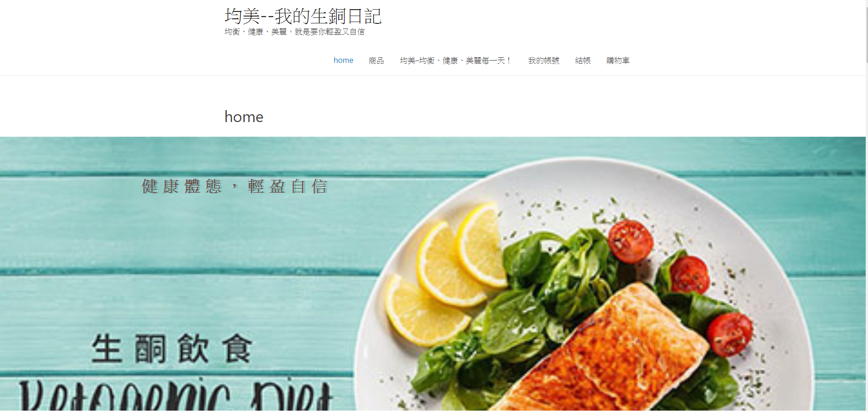Click the site tagline 均衡、健康、美麗 text
Viewport: 868px width, 412px height.
point(256,32)
